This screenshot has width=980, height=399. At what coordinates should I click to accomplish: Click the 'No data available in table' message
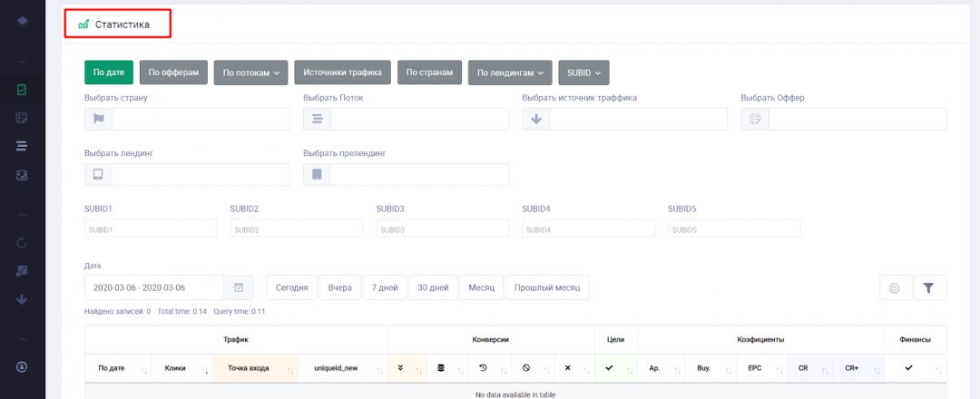click(x=515, y=394)
